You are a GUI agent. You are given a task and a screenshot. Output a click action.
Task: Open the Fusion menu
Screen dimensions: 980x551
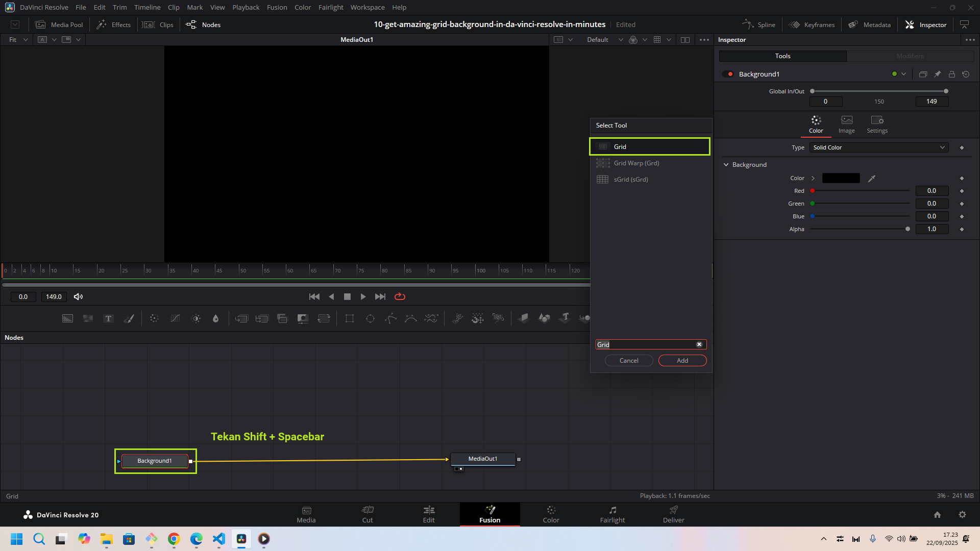tap(277, 7)
